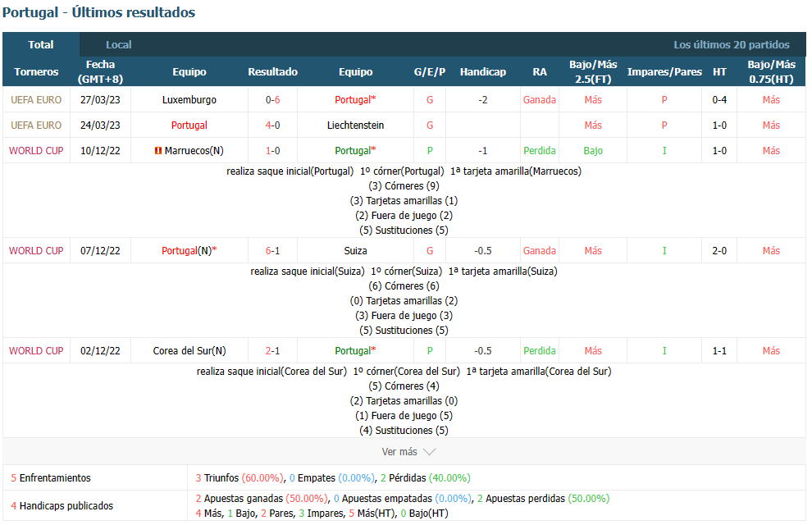Viewport: 812px width, 525px height.
Task: Click Bajo in the Marruecos row
Action: 594,151
